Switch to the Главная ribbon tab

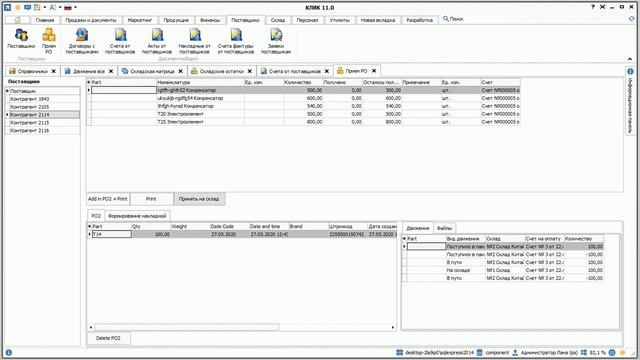point(45,20)
